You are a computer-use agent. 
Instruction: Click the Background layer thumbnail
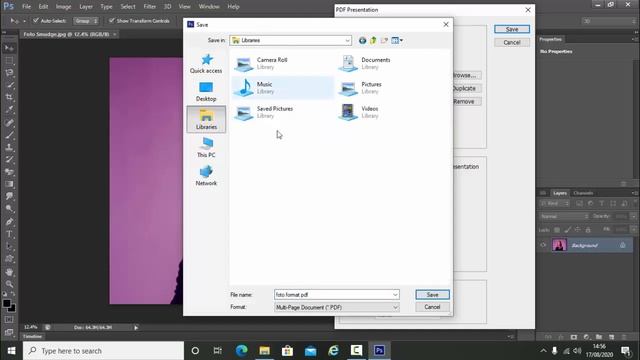pos(559,245)
